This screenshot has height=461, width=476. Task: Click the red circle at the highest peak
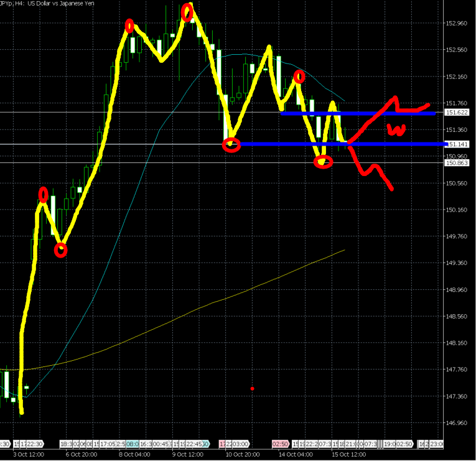(x=187, y=12)
